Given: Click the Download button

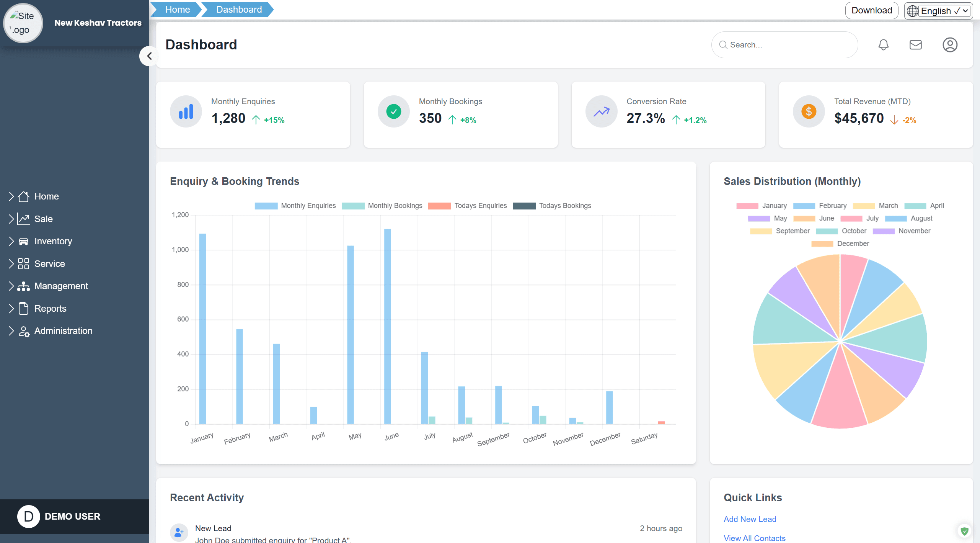Looking at the screenshot, I should (x=872, y=10).
